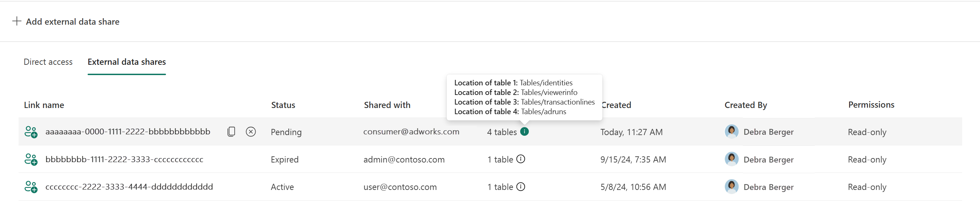
Task: Select the External data shares tab
Action: coord(127,62)
